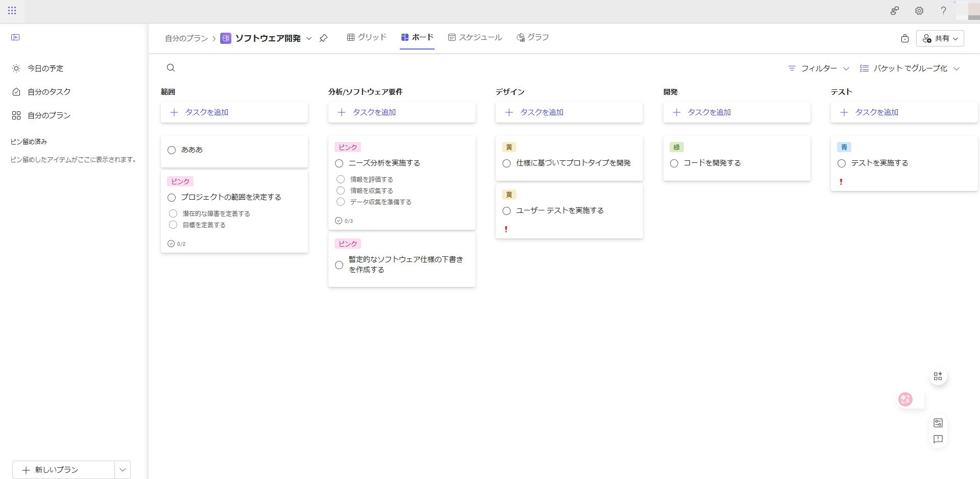Open the settings gear icon

click(x=919, y=11)
